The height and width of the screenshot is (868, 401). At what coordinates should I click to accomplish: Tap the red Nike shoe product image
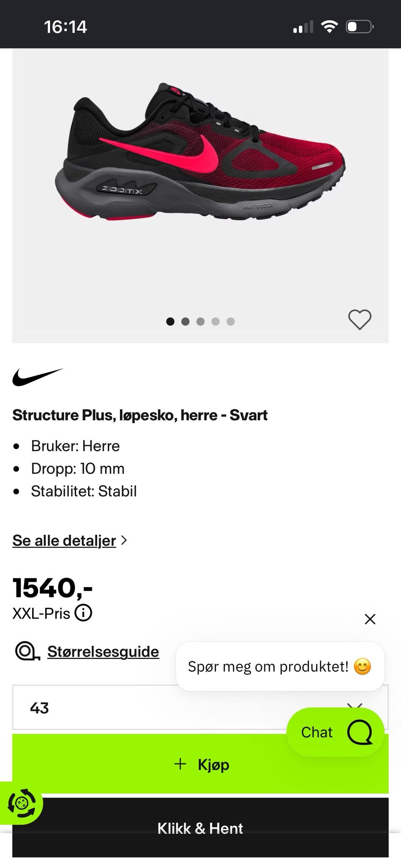[x=200, y=152]
